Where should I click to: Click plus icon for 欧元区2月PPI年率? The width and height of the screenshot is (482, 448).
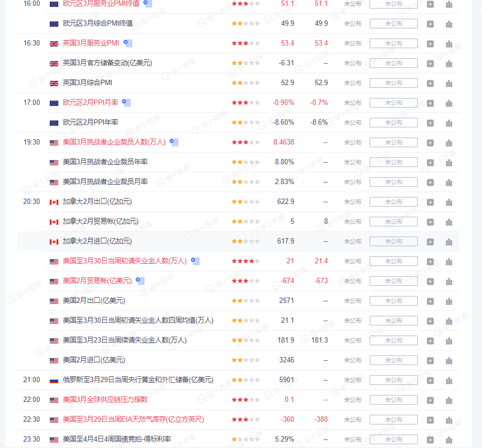(430, 123)
